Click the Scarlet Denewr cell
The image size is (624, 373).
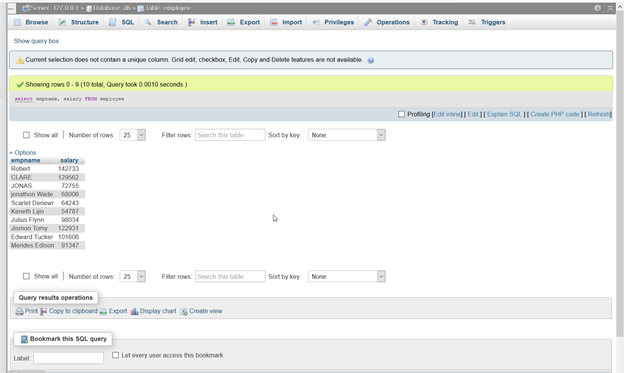tap(32, 203)
